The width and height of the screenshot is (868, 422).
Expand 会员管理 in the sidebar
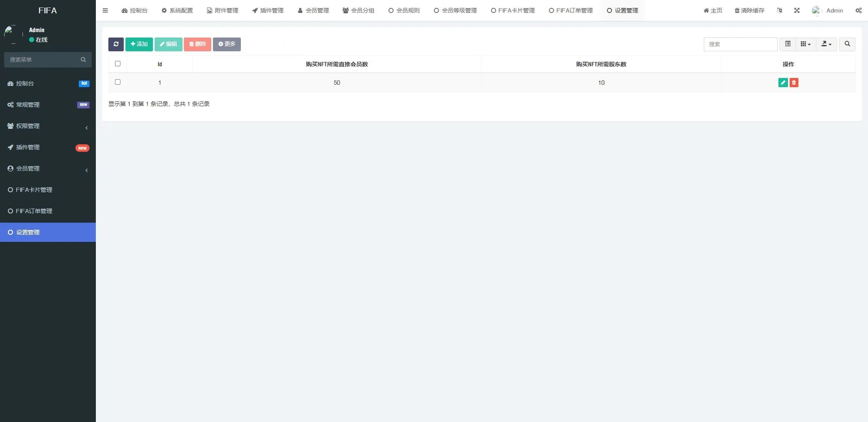pos(48,168)
